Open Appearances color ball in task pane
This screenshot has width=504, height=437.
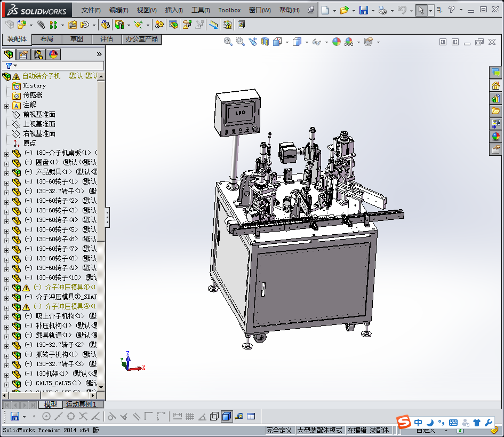[x=495, y=137]
